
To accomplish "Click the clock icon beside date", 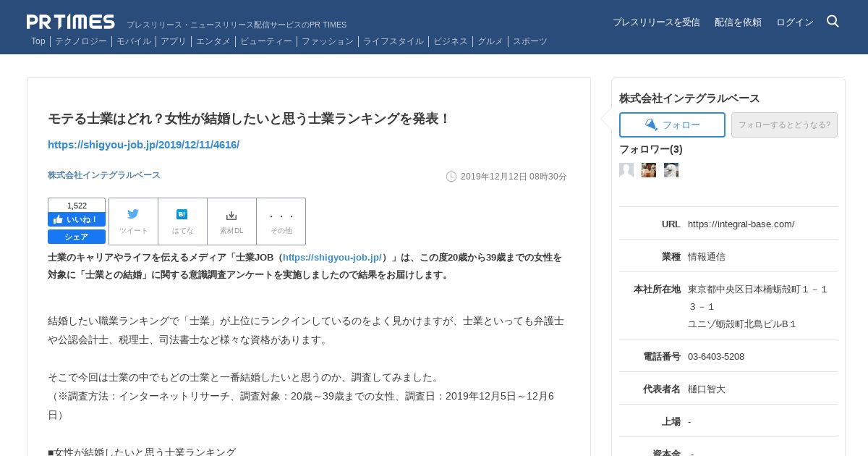I will coord(451,177).
